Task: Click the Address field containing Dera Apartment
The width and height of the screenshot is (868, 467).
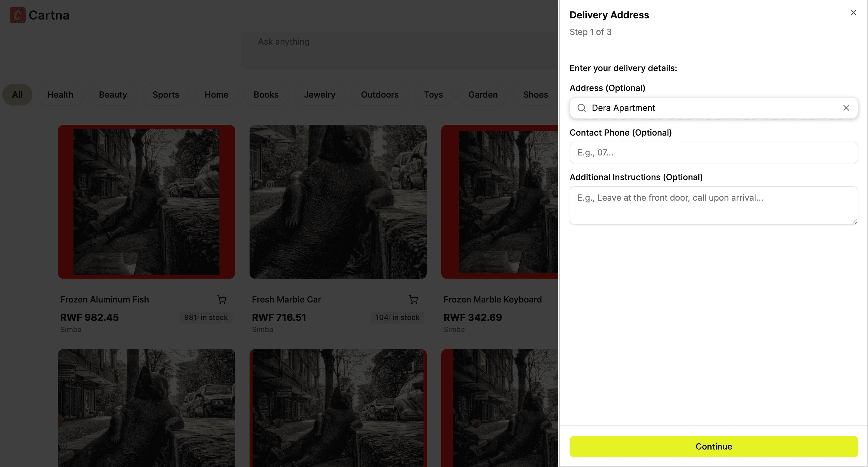Action: point(708,108)
